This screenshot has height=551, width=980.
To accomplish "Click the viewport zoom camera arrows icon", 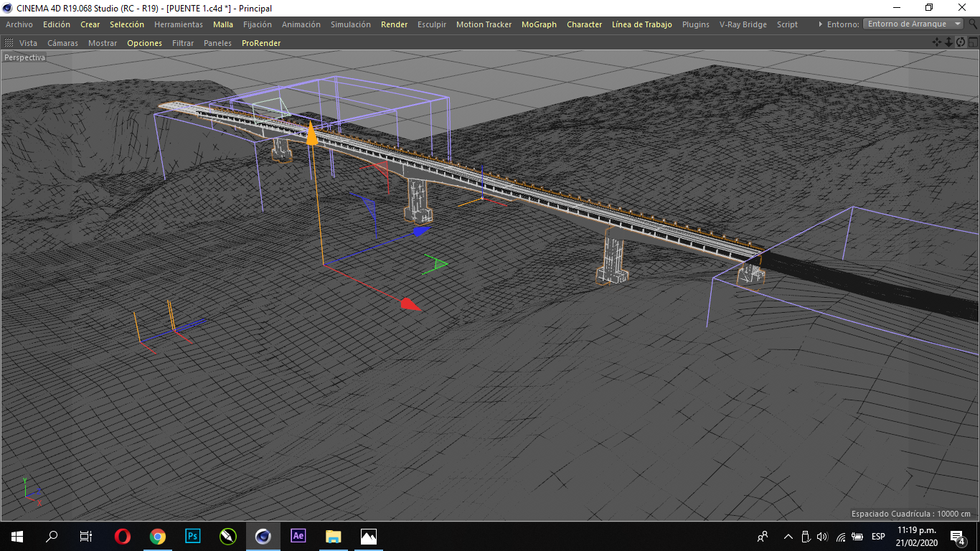I will click(948, 42).
